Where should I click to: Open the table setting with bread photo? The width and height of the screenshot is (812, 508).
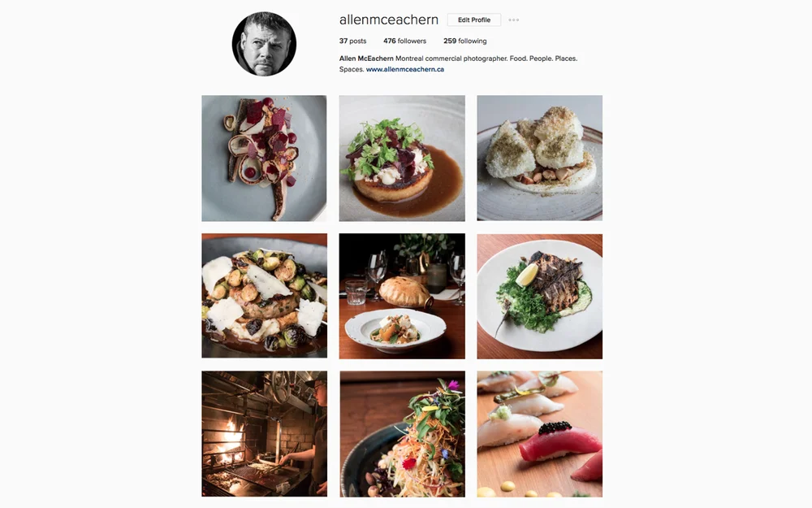(x=402, y=296)
